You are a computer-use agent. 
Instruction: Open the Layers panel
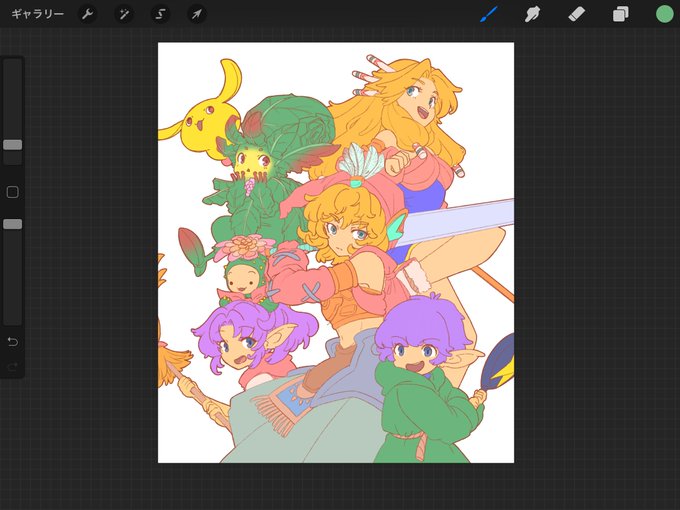click(x=620, y=14)
